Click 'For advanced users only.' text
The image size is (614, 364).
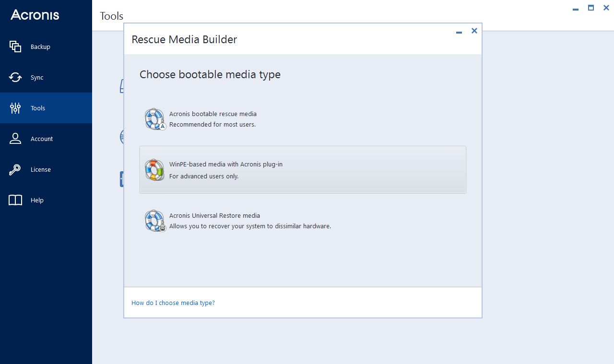pyautogui.click(x=204, y=176)
